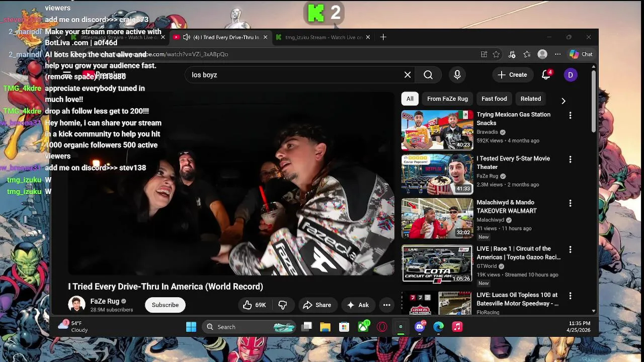Select the 'Related' filter chip
The width and height of the screenshot is (644, 362).
click(531, 99)
